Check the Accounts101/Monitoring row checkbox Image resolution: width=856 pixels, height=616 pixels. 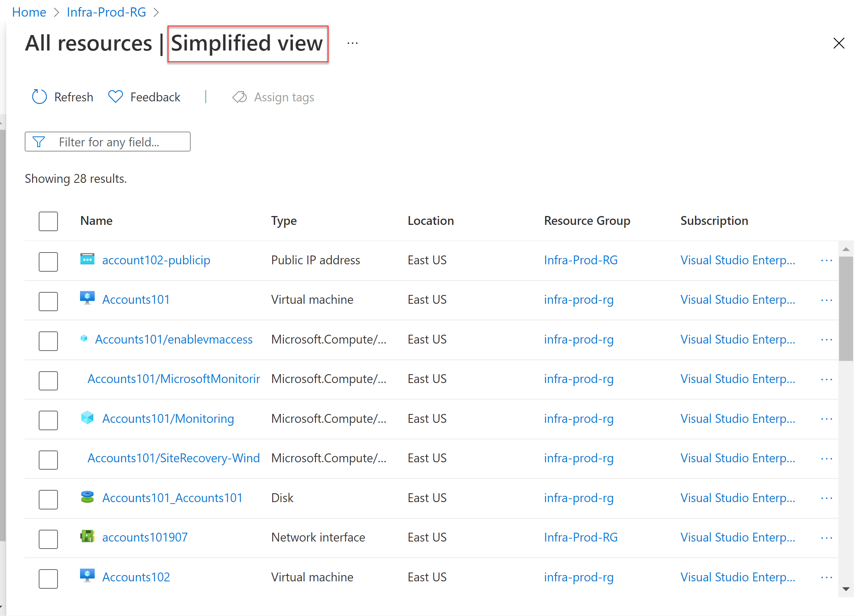[48, 420]
